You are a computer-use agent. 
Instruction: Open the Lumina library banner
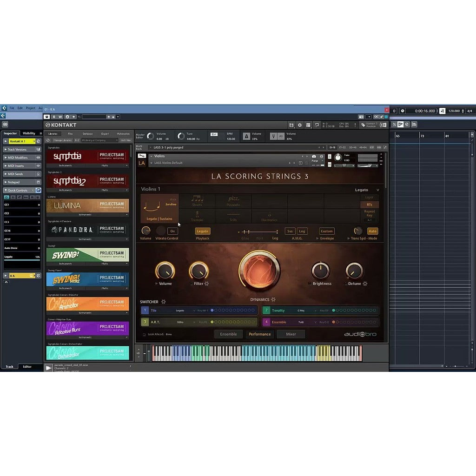coord(88,205)
